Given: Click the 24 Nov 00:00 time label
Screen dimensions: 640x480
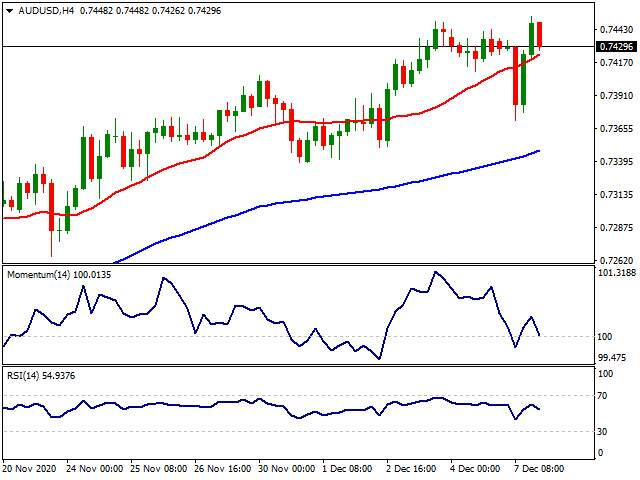Looking at the screenshot, I should 95,468.
